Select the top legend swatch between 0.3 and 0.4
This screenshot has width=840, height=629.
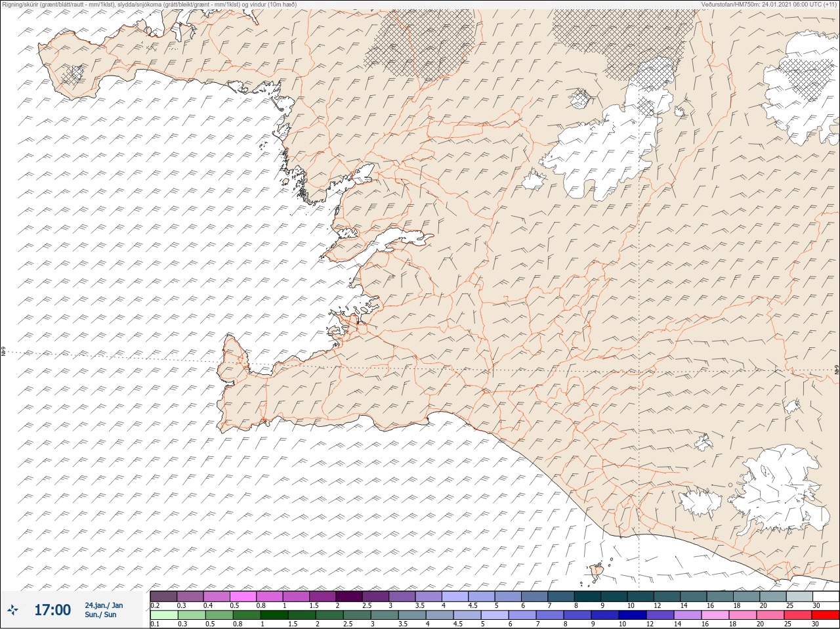[x=190, y=596]
